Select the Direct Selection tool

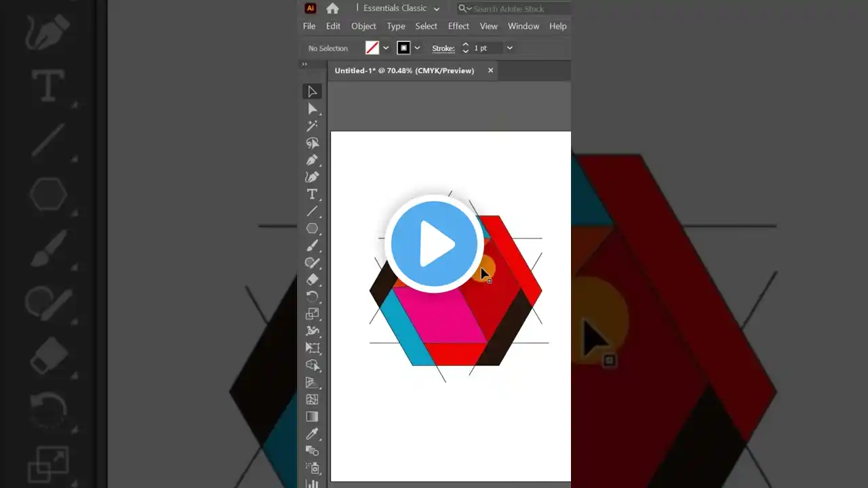click(x=312, y=109)
